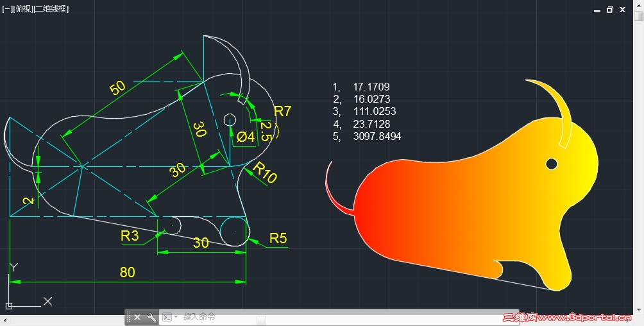Open command line customize wrench menu
This screenshot has width=644, height=326.
pyautogui.click(x=151, y=317)
